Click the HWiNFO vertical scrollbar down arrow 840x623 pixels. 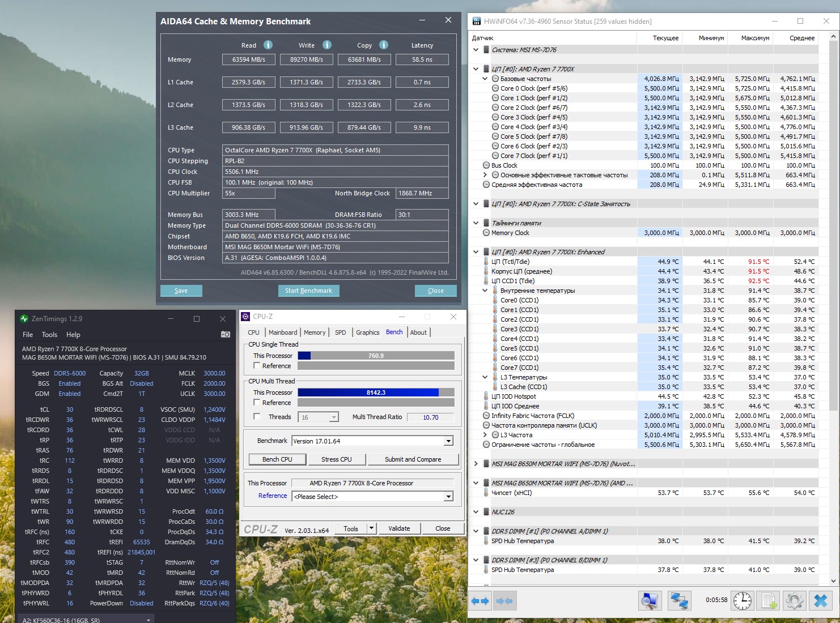click(833, 581)
